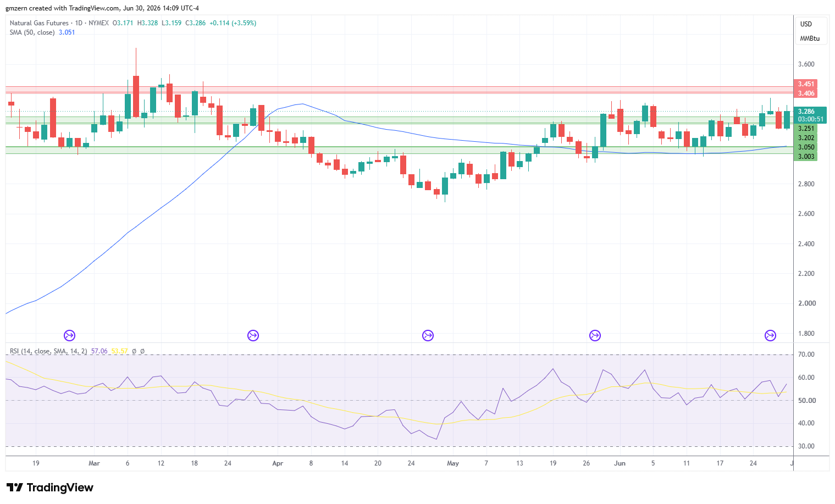Click the 2.200 price axis tick
This screenshot has width=835, height=504.
pos(806,274)
